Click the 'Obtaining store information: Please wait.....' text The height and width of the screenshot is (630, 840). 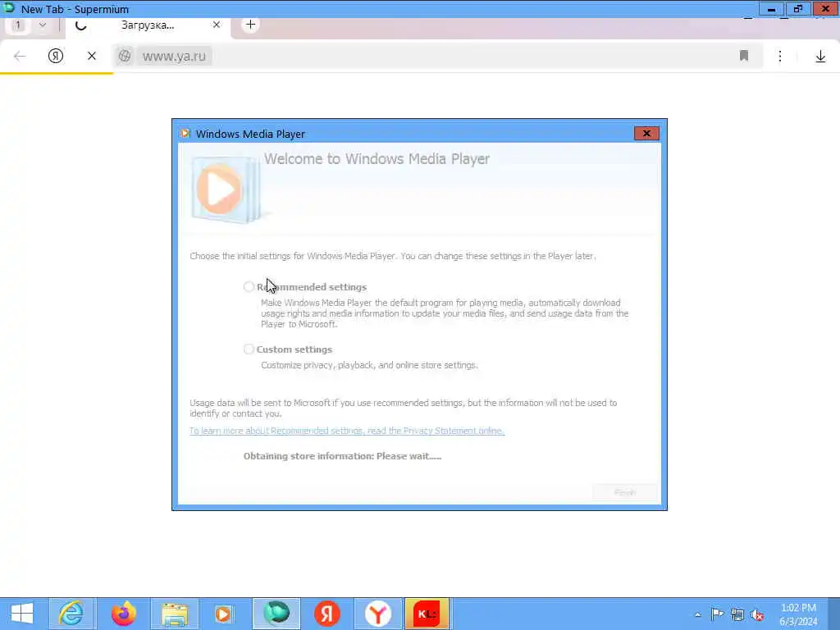point(342,456)
